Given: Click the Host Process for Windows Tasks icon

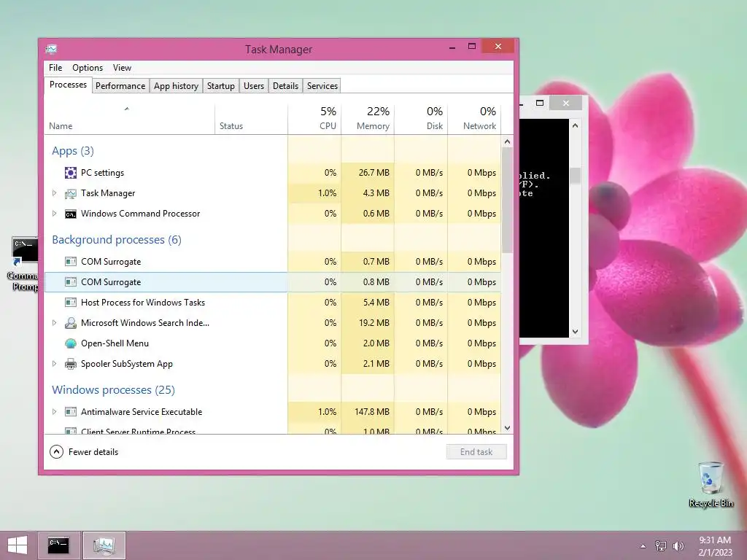Looking at the screenshot, I should (71, 303).
